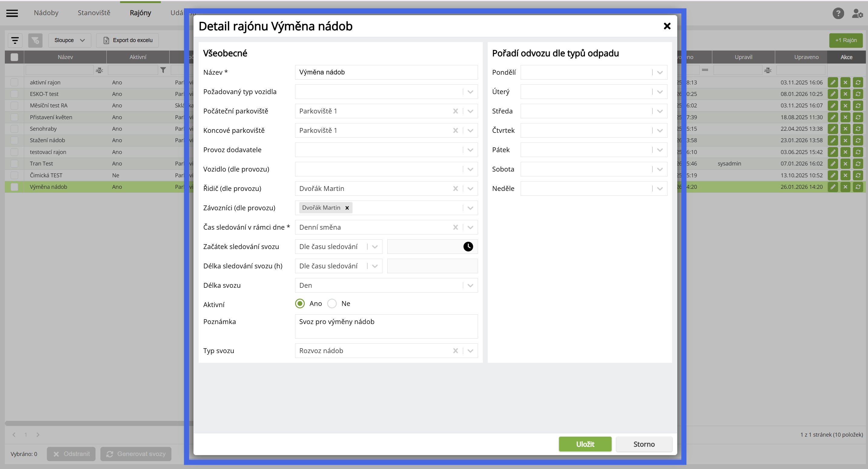
Task: Open the help question mark icon
Action: 838,14
